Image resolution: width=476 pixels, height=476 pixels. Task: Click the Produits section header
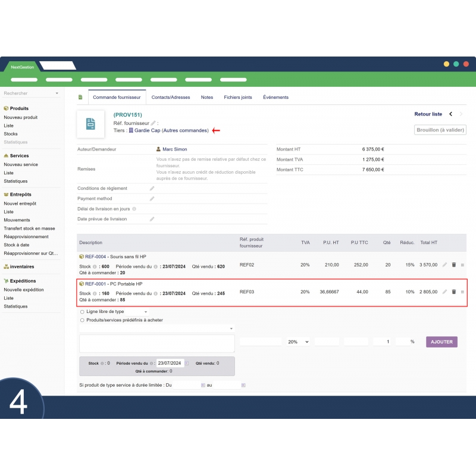19,108
